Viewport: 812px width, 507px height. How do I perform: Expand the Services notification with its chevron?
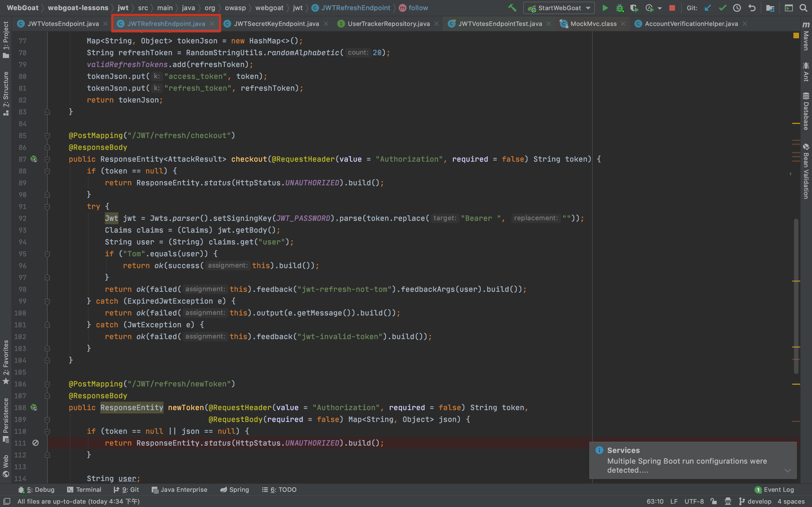[x=787, y=470]
